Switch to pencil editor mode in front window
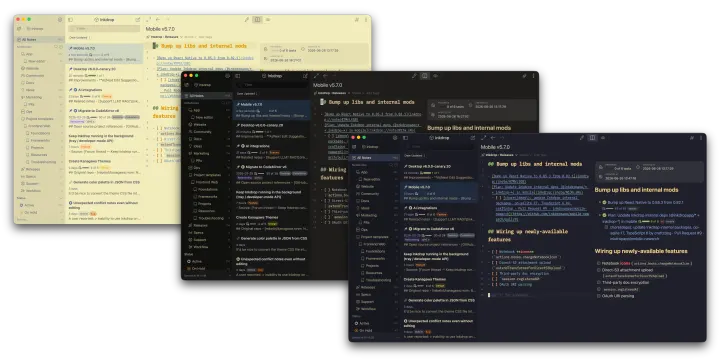 coord(581,138)
